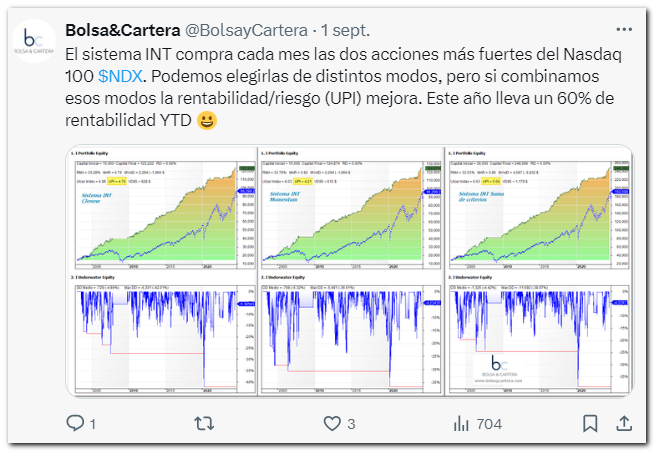Click the tweet body text

343,88
